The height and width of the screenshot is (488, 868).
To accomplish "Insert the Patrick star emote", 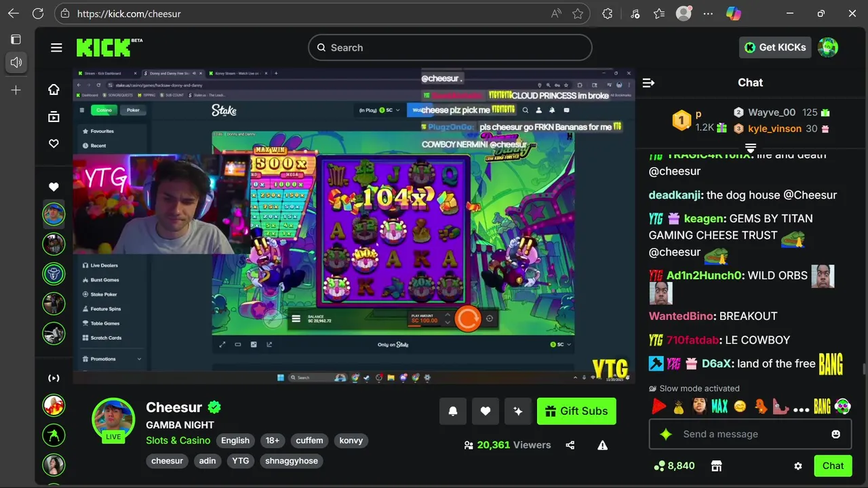I will [781, 407].
